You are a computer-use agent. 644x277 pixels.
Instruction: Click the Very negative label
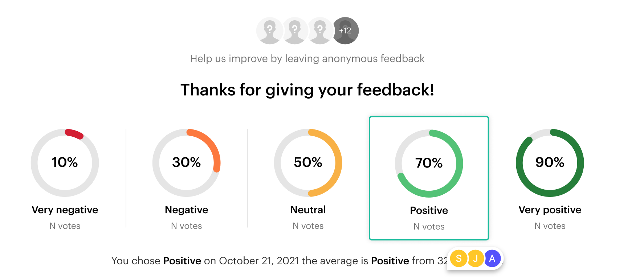(65, 210)
